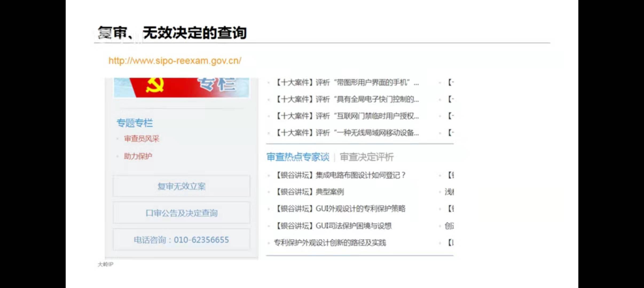Open 一种无线局域网移动设备 case article
644x288 pixels.
(x=347, y=133)
